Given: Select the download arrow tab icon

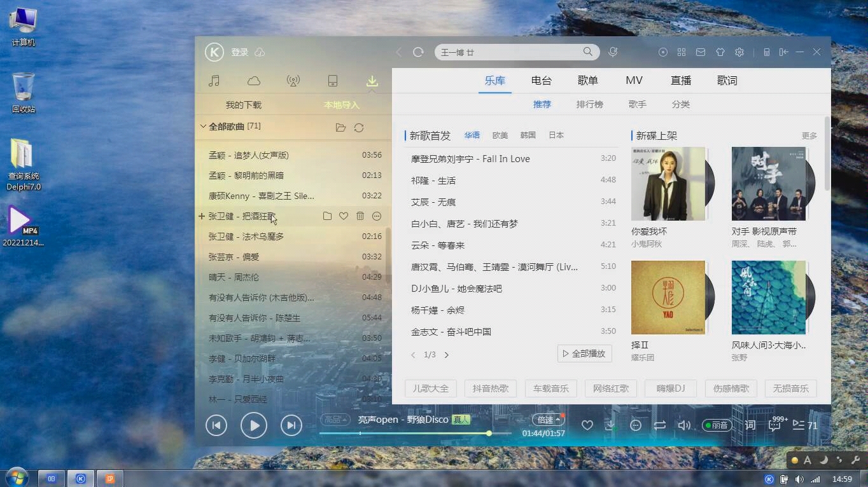Looking at the screenshot, I should (x=372, y=81).
